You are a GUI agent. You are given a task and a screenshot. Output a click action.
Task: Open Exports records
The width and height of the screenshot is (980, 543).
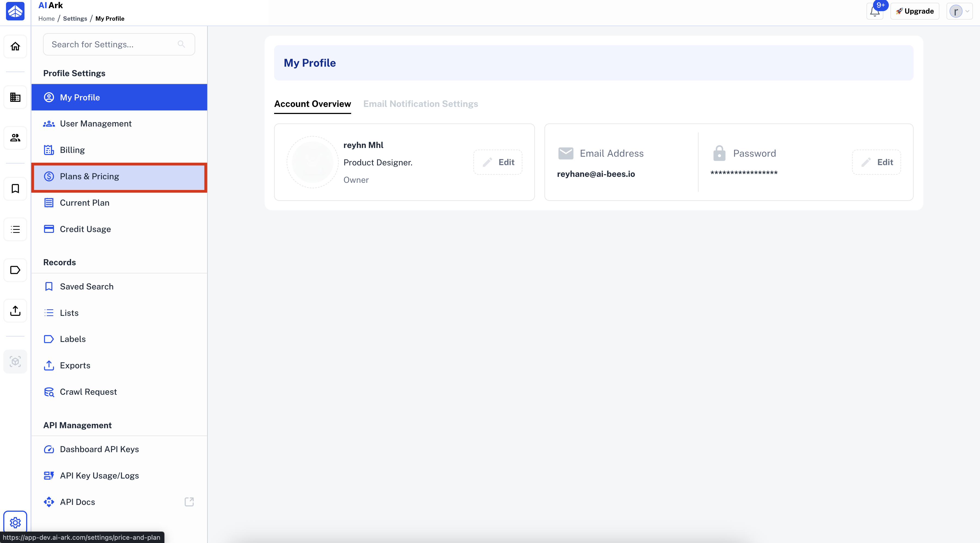119,365
